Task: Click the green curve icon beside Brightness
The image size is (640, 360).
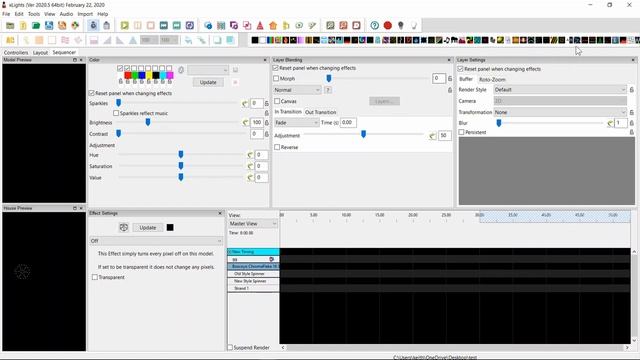Action: point(245,122)
